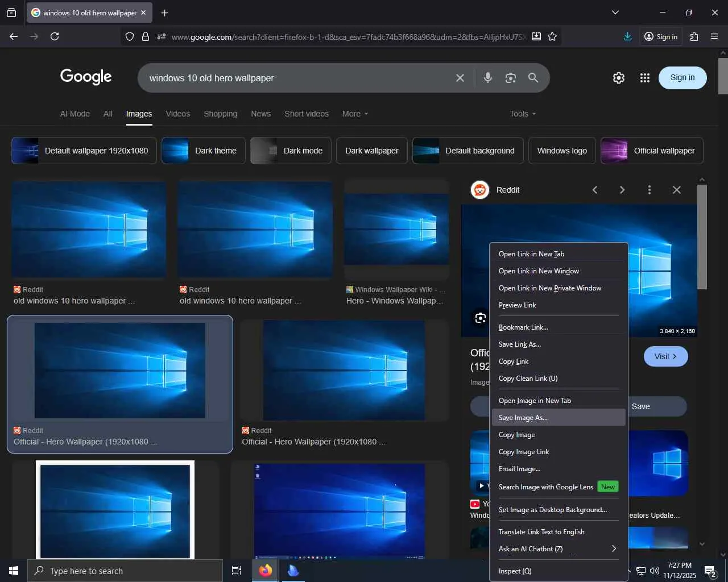Click the Google apps grid icon
The height and width of the screenshot is (582, 728).
pyautogui.click(x=644, y=78)
